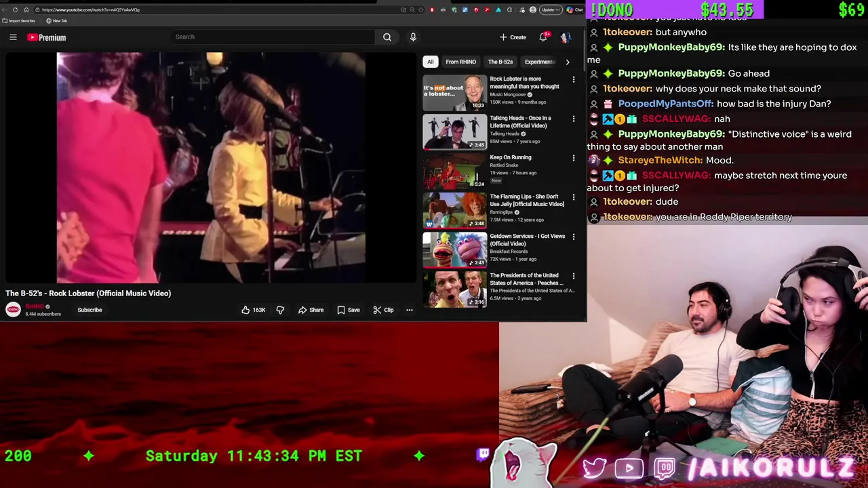The image size is (868, 488).
Task: Open the RHINO channel avatar
Action: pos(13,310)
